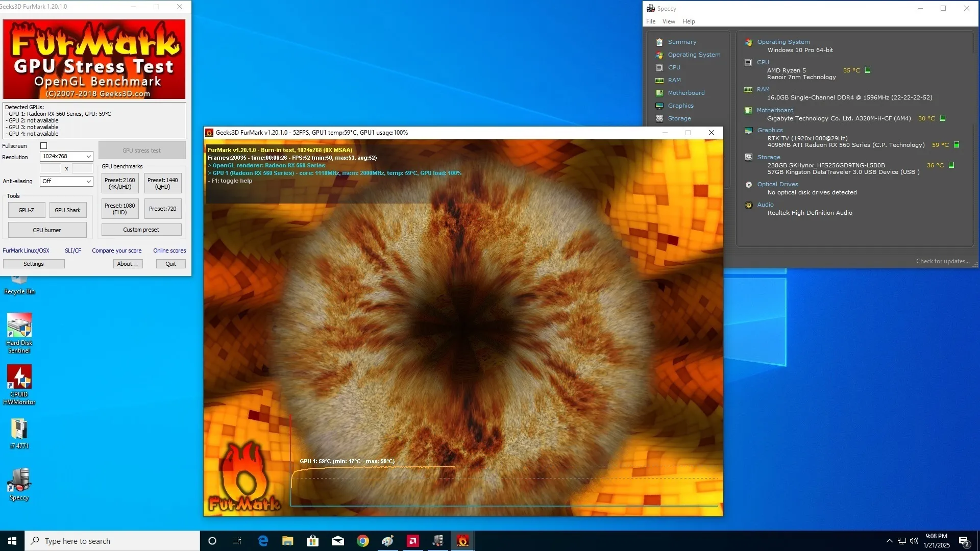Launch Google Chrome from the taskbar
Viewport: 980px width, 551px height.
coord(363,541)
